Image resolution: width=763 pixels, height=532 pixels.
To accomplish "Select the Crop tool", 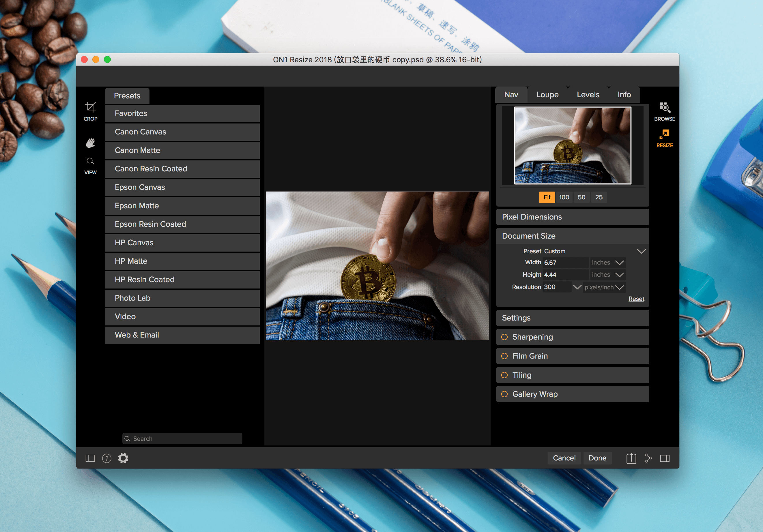I will click(90, 111).
